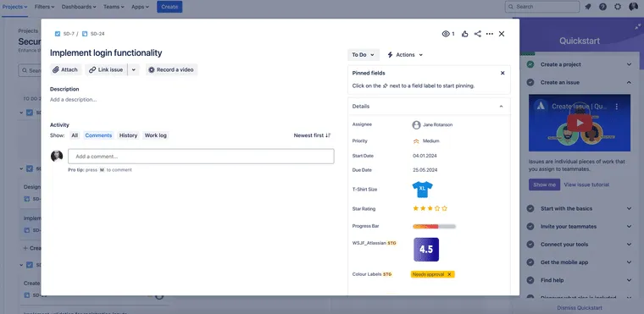
Task: Expand Get the mobile app
Action: pos(629,262)
